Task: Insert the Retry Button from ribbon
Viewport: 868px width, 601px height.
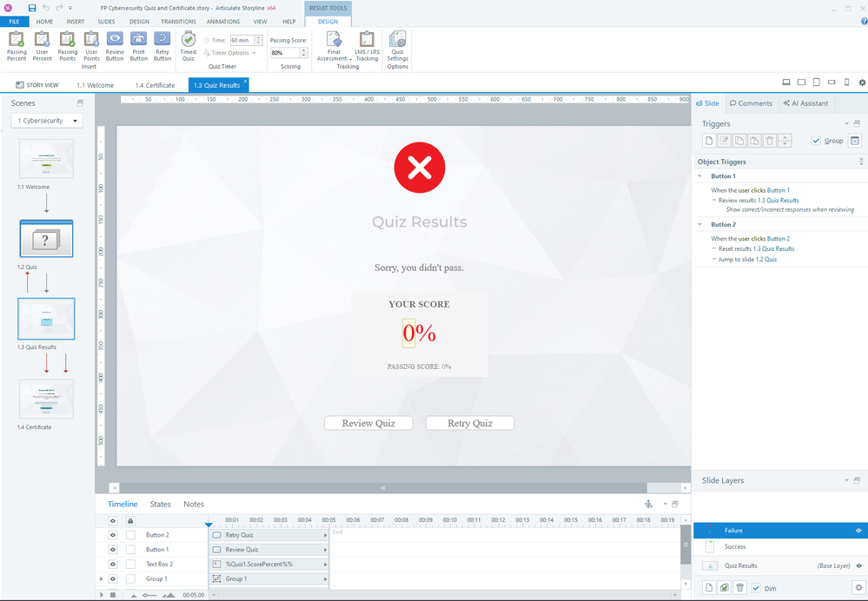Action: [162, 44]
